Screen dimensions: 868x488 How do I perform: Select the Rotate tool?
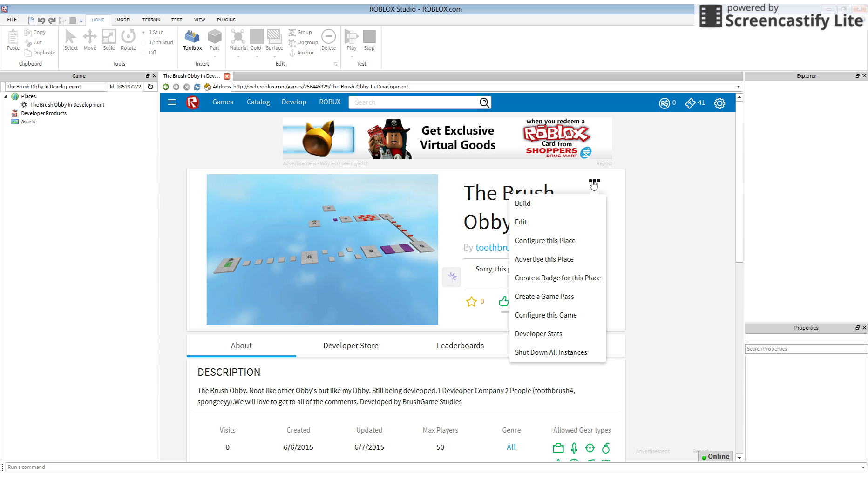(128, 40)
